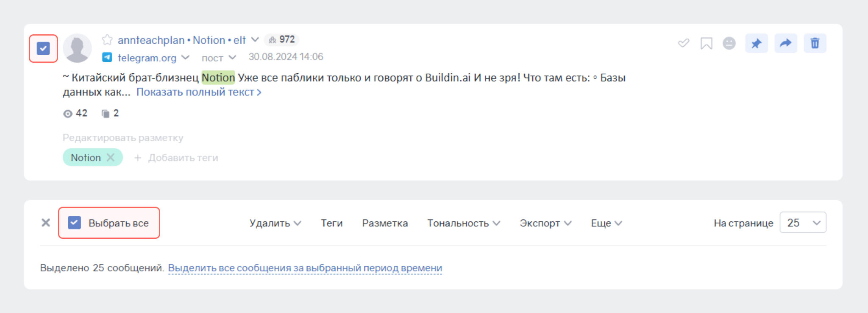Open the На странице 25 selector
Viewport: 868px width, 313px height.
pos(803,223)
